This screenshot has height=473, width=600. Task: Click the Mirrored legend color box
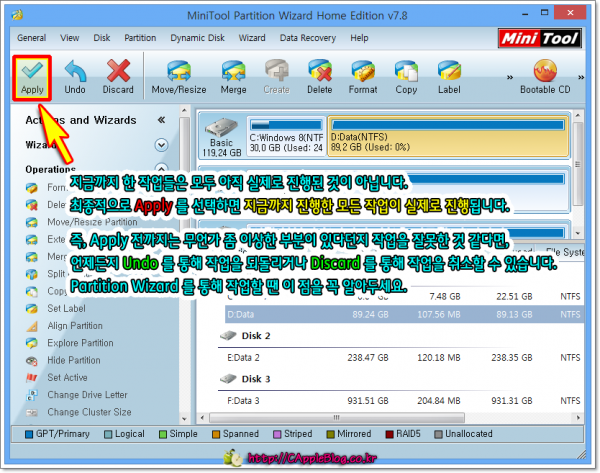tap(331, 434)
